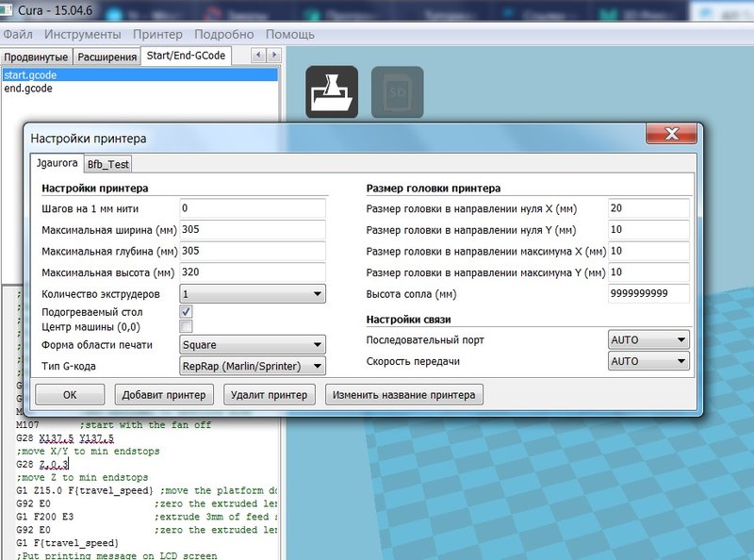Open the Количество экструдеров dropdown

[x=252, y=294]
